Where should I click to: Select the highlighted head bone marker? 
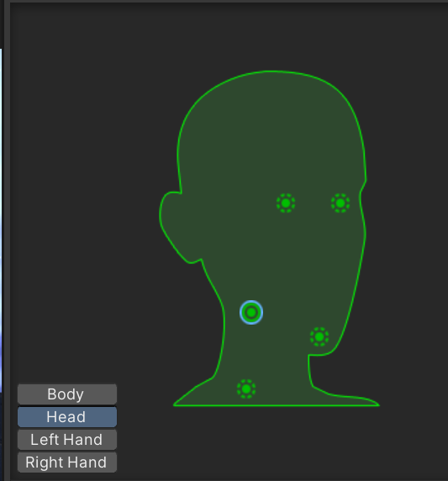tap(251, 313)
